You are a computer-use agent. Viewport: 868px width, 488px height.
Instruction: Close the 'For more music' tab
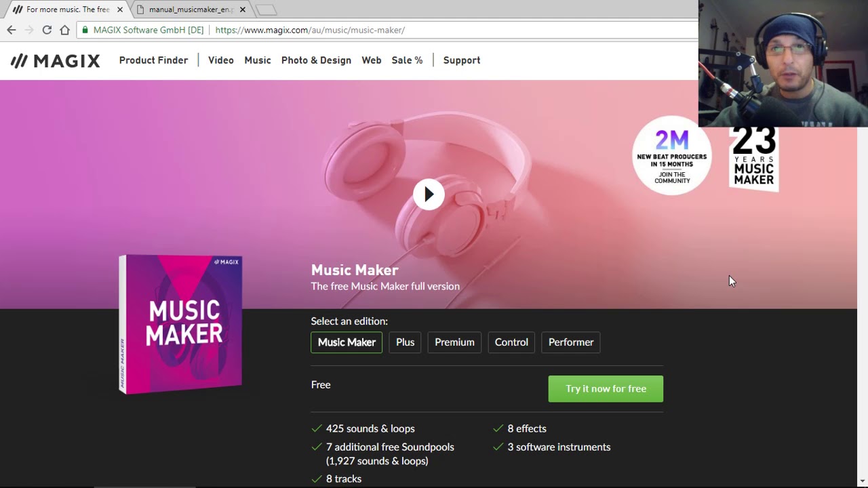click(x=120, y=9)
